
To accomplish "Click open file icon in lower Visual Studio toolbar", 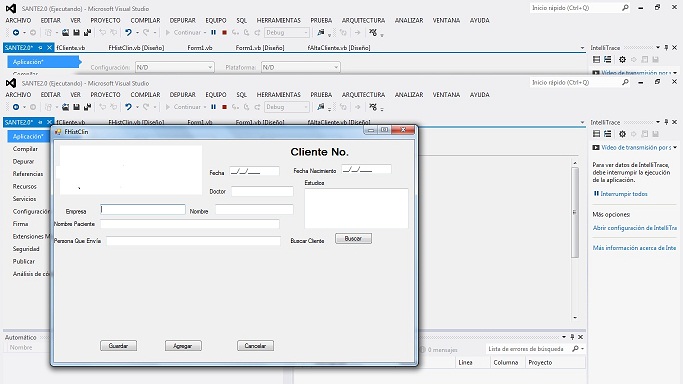I will pyautogui.click(x=65, y=107).
